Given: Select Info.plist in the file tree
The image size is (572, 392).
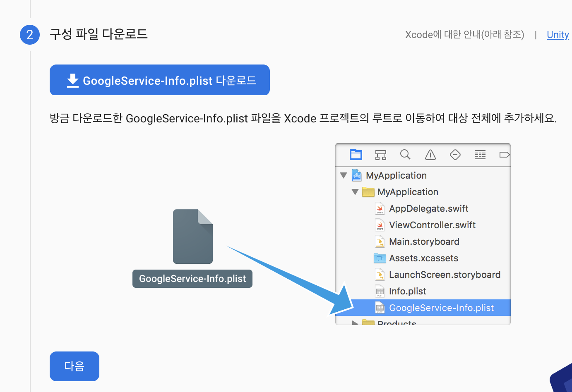Looking at the screenshot, I should (x=423, y=291).
